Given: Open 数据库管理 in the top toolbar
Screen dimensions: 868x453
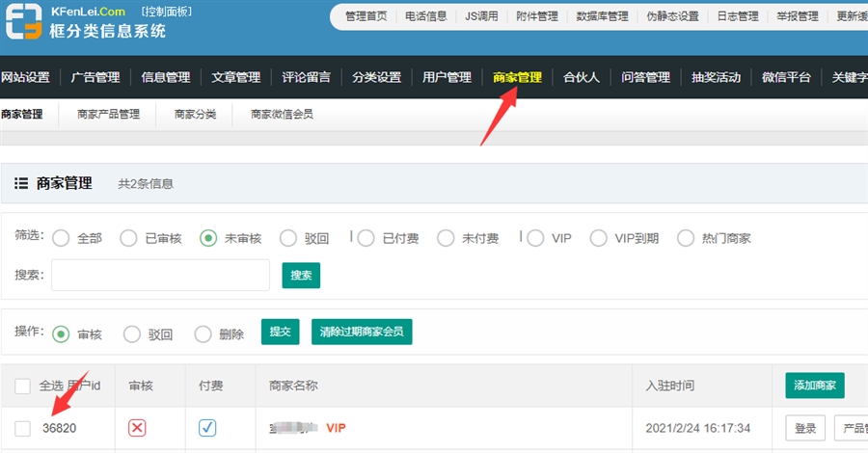Looking at the screenshot, I should [602, 16].
